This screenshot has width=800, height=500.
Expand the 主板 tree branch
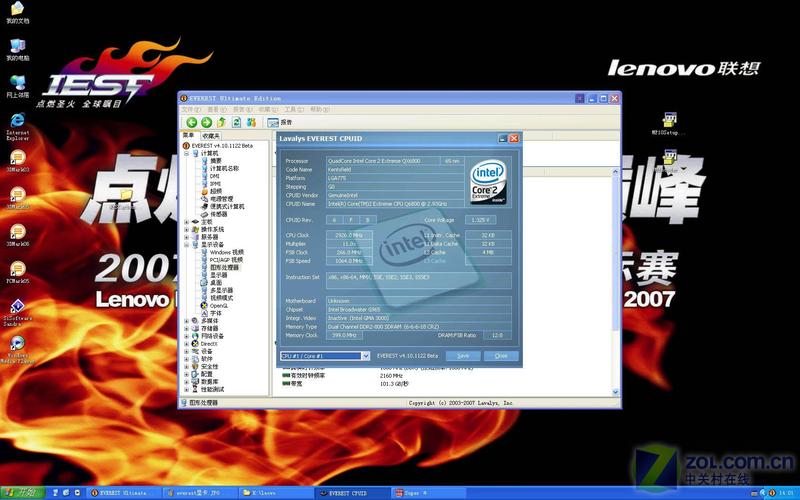click(x=187, y=222)
